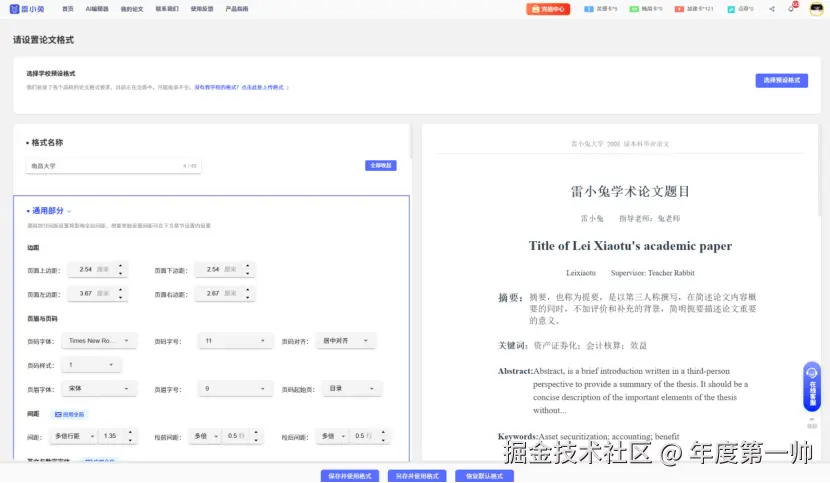Click the 应用全局 tag beside 间距
Screen dimensions: 830x483
pos(69,415)
